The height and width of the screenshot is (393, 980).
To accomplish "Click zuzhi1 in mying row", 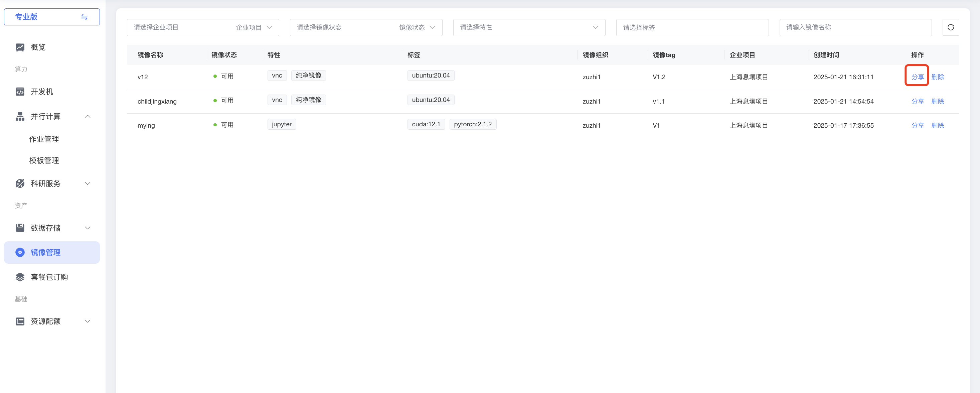I will [591, 125].
